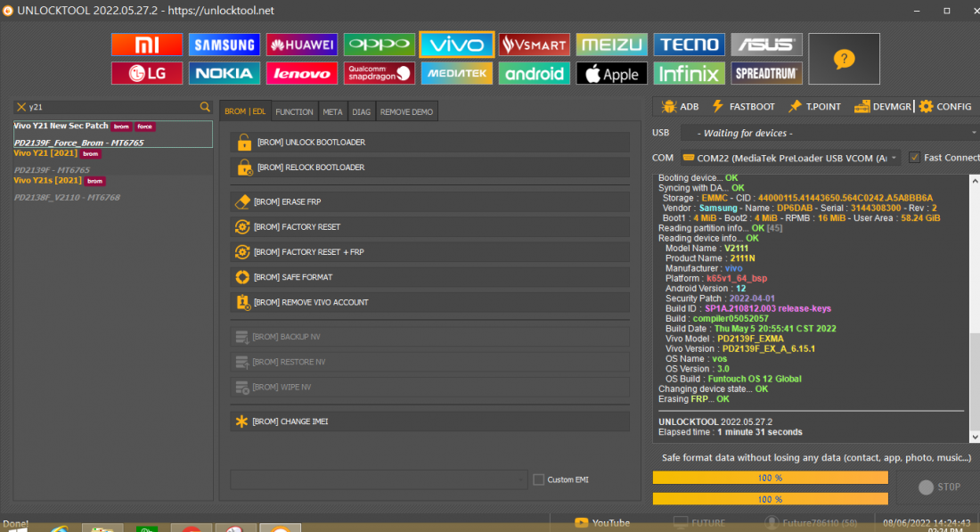
Task: Select the Apple brand icon
Action: click(612, 73)
